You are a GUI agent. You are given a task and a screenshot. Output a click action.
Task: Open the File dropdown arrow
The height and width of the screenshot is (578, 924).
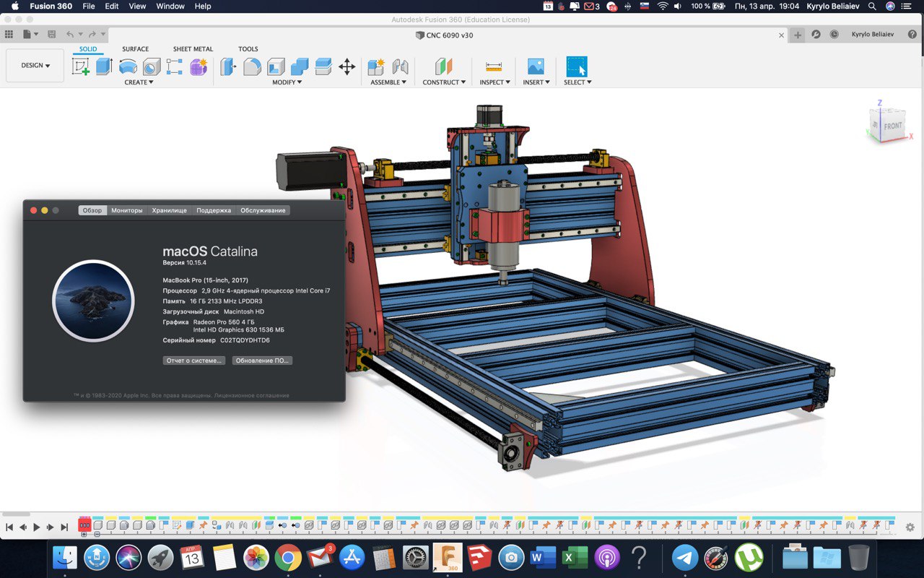tap(36, 34)
